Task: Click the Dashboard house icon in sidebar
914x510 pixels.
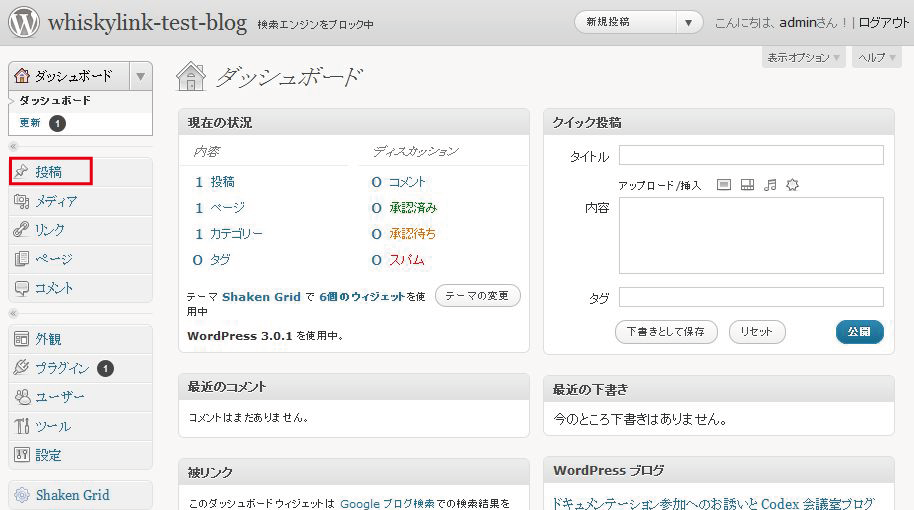Action: [22, 76]
